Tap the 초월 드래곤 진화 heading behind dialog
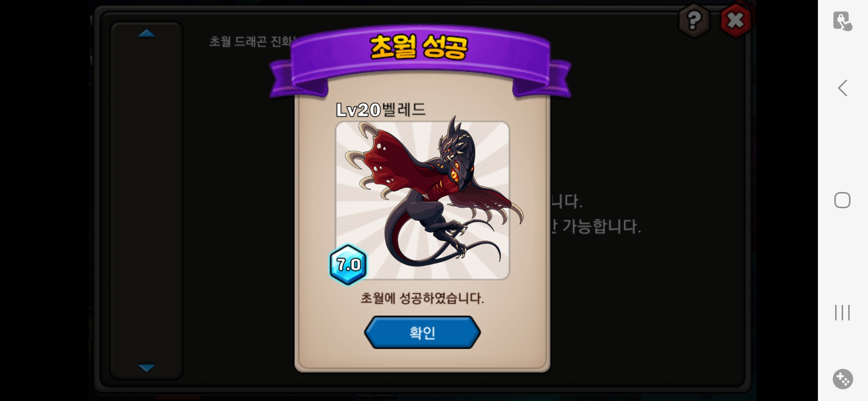The height and width of the screenshot is (401, 868). 252,41
